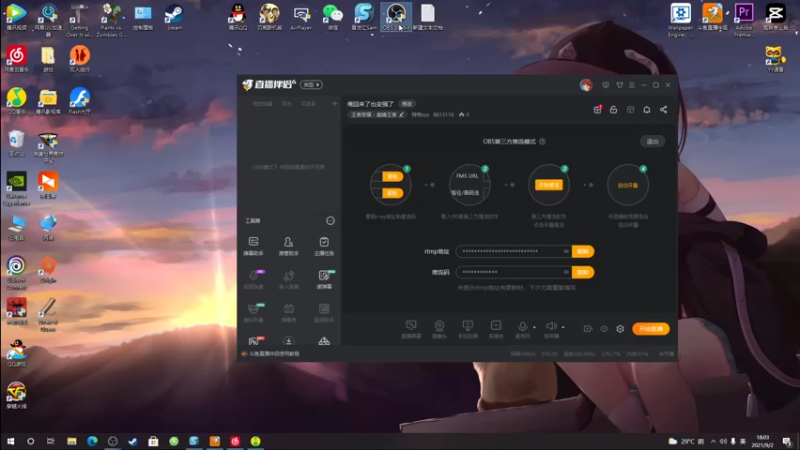Reveal the hidden rtmp address
Viewport: 800px width, 450px height.
(x=566, y=251)
